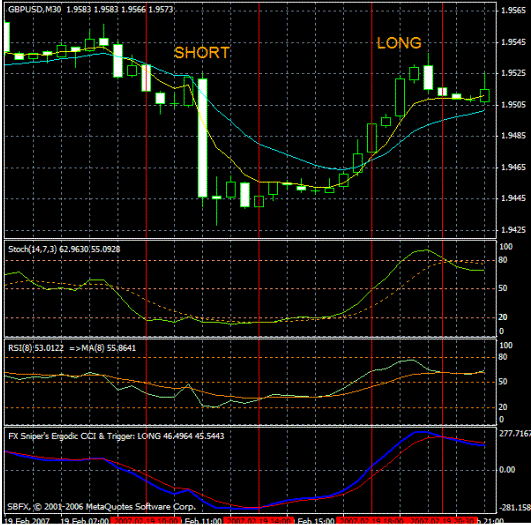
Task: Click the Feb 11:00 time axis label
Action: (x=203, y=521)
